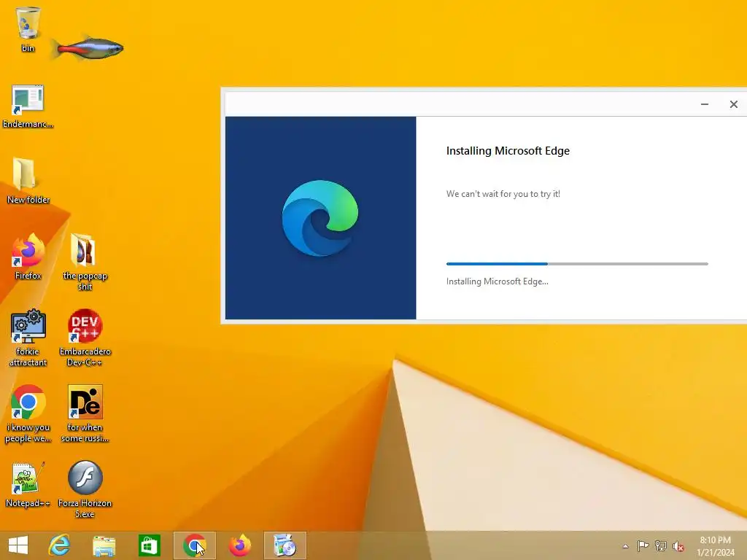Close the Edge installer window
Image resolution: width=747 pixels, height=560 pixels.
(734, 104)
